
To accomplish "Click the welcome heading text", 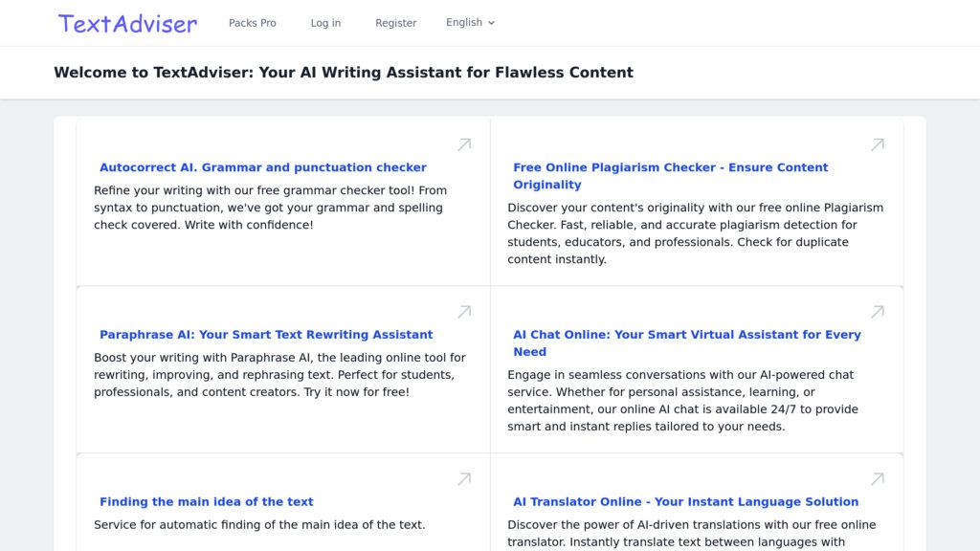I will coord(344,73).
